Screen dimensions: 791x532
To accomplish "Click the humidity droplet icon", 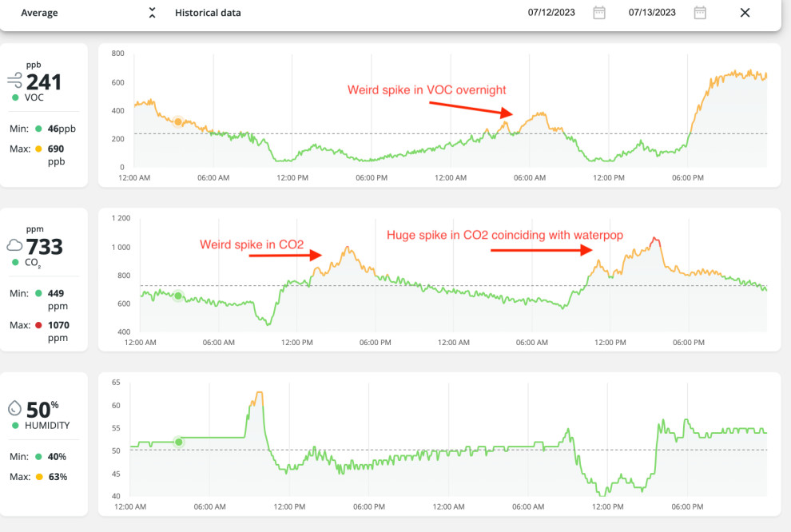I will 15,408.
